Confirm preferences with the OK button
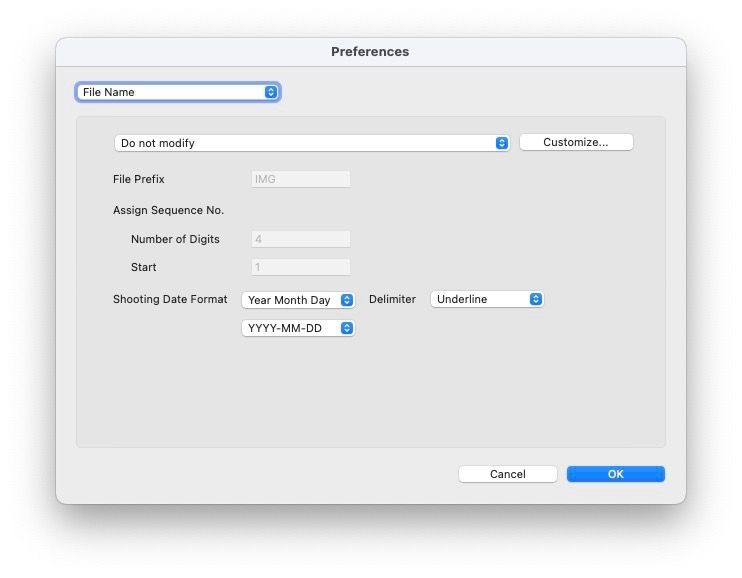The width and height of the screenshot is (742, 578). point(615,474)
